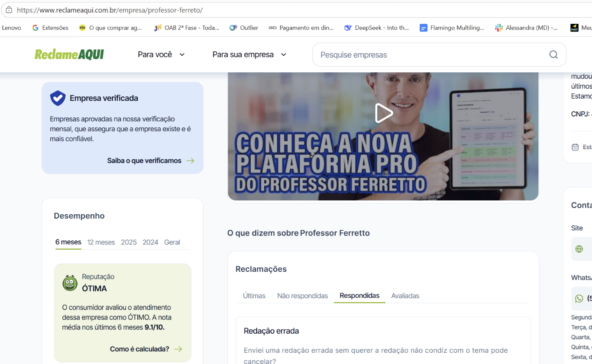
Task: Open the 'Pagamento em din...' bookmark
Action: pos(301,28)
